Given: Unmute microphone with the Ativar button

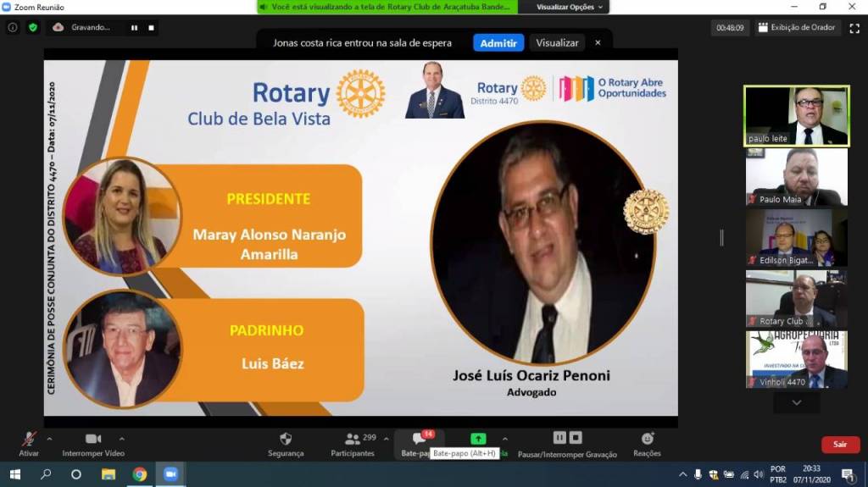Looking at the screenshot, I should [29, 443].
